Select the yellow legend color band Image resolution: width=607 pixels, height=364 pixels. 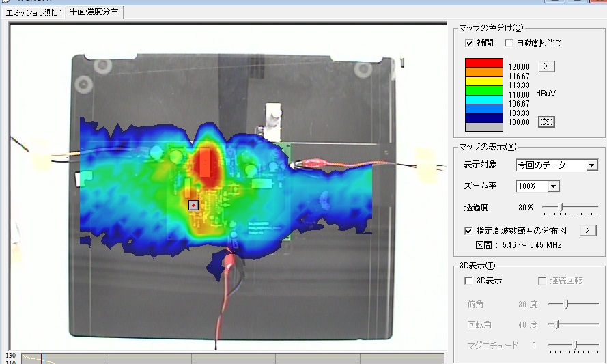point(483,79)
